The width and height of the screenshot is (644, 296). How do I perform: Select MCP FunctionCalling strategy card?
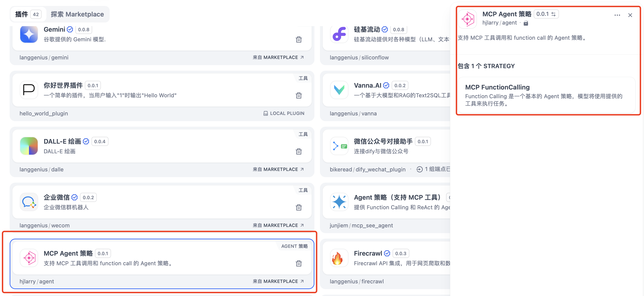click(547, 95)
